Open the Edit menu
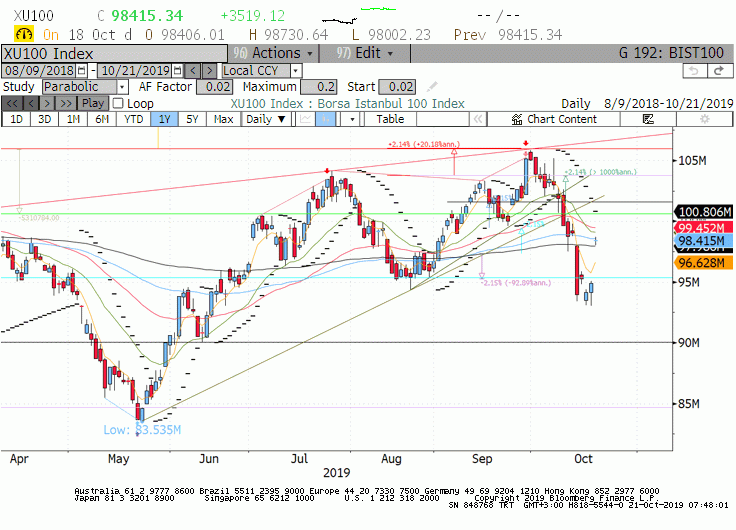Viewport: 736px width, 530px height. (365, 53)
